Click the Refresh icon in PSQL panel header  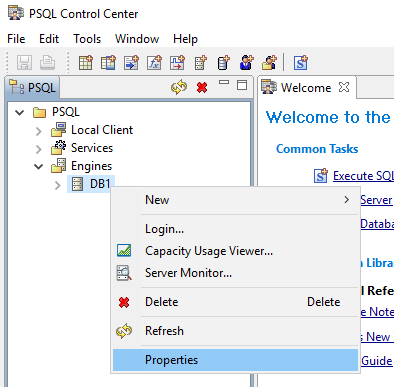coord(179,87)
